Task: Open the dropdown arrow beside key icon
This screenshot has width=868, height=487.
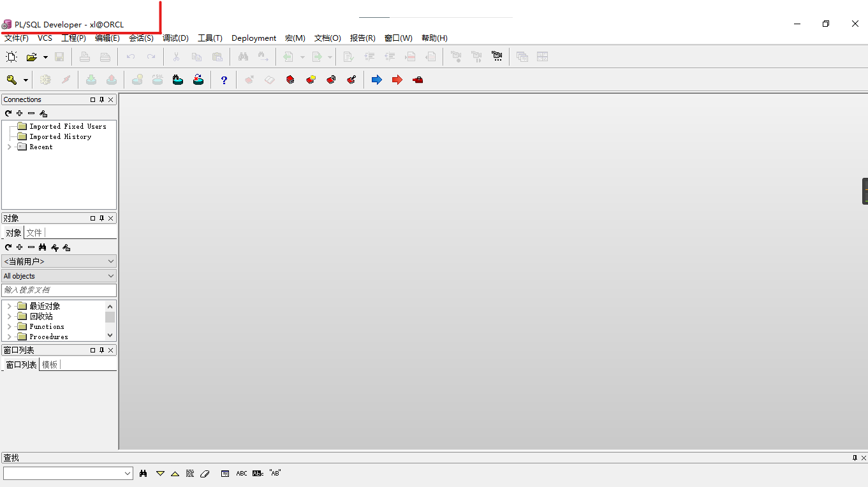Action: (x=26, y=80)
